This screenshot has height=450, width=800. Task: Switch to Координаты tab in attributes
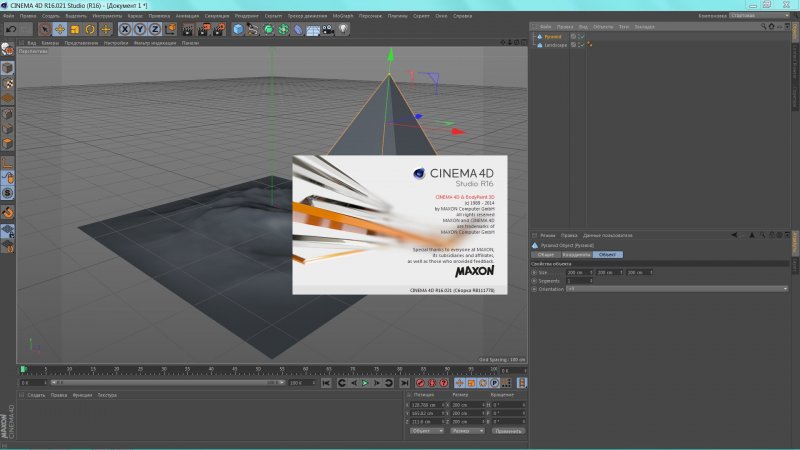coord(577,255)
